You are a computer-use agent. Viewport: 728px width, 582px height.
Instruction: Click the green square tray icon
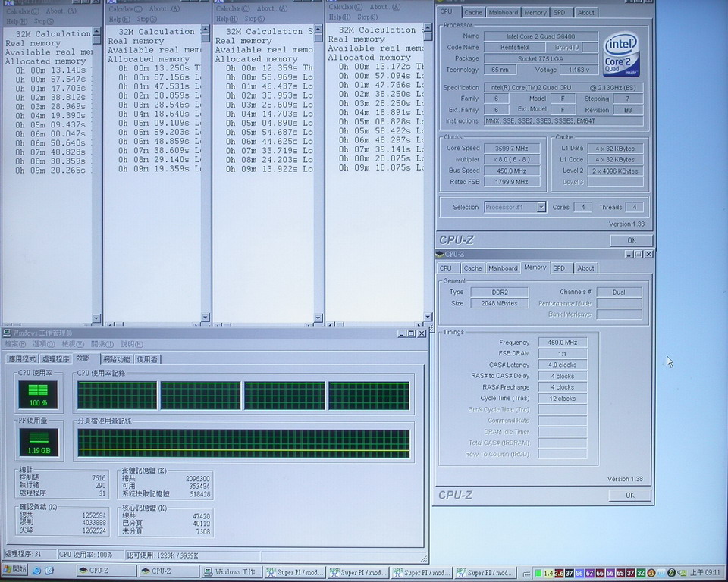pyautogui.click(x=538, y=573)
